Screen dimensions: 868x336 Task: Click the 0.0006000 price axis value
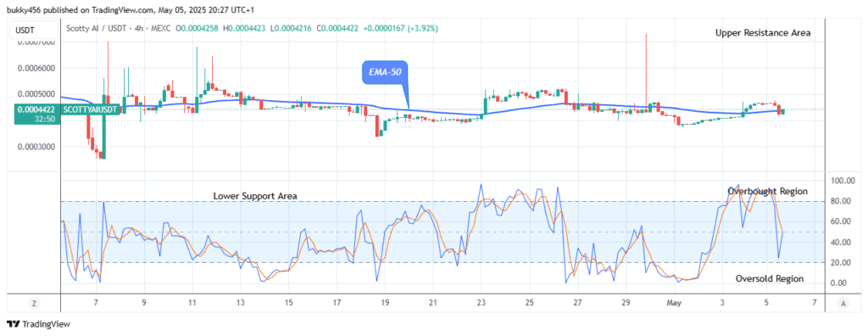pos(36,68)
